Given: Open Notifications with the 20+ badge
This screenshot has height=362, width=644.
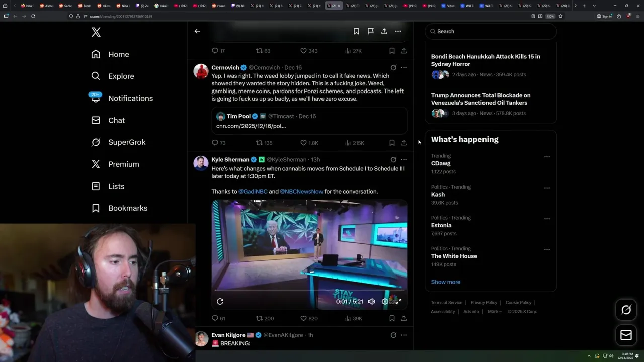Looking at the screenshot, I should click(122, 98).
